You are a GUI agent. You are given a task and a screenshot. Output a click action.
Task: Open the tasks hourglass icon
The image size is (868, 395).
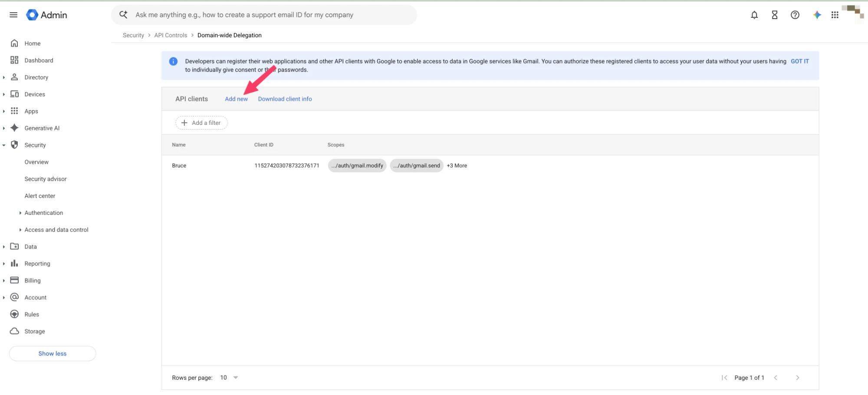click(775, 15)
